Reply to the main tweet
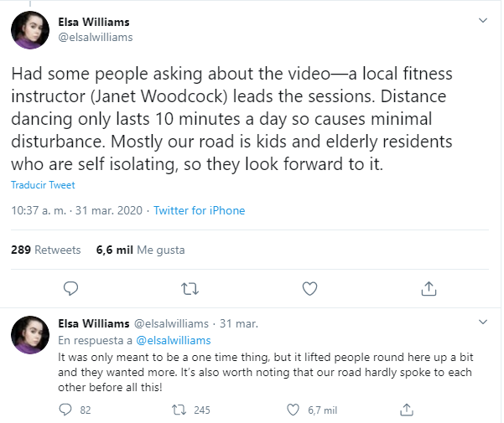The width and height of the screenshot is (504, 423). [x=71, y=288]
